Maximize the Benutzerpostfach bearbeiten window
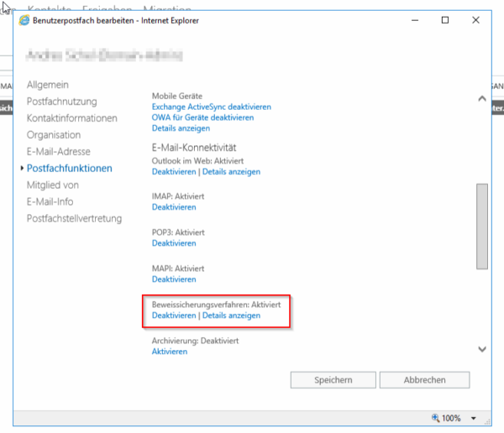Viewport: 504px width, 433px height. tap(445, 20)
